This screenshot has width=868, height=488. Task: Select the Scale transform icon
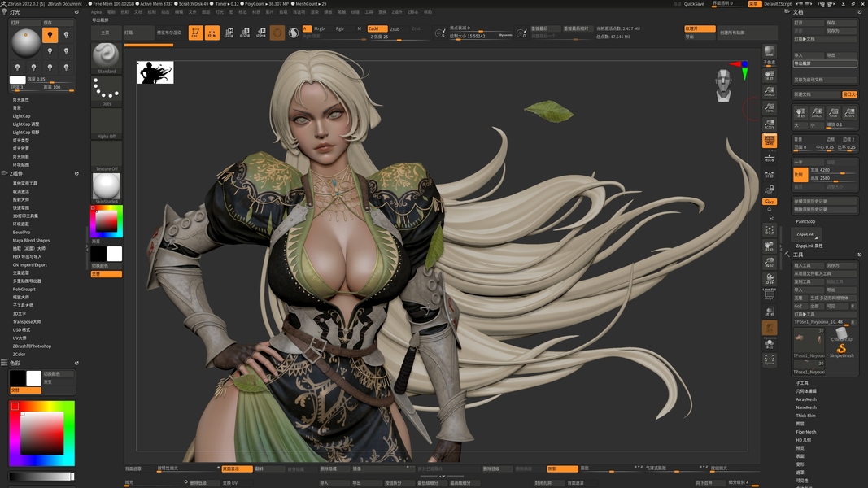pos(245,33)
